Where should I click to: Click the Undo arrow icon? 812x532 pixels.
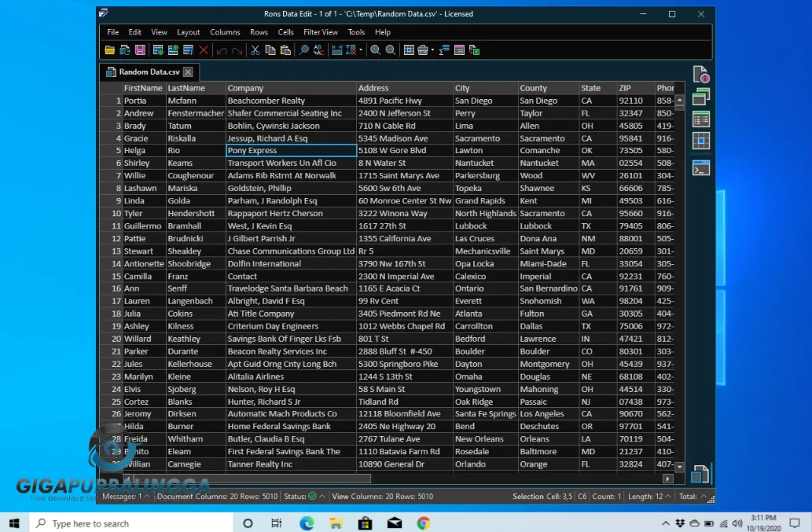[x=222, y=50]
